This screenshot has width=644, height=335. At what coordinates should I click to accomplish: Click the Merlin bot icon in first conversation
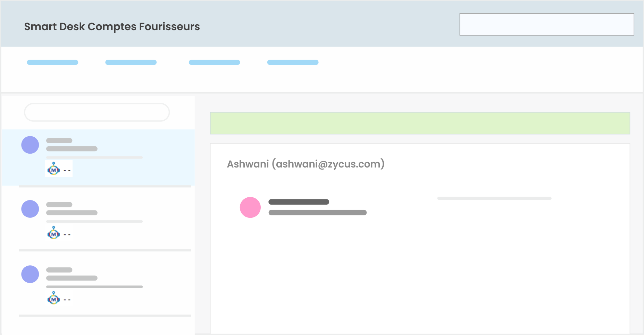(53, 169)
